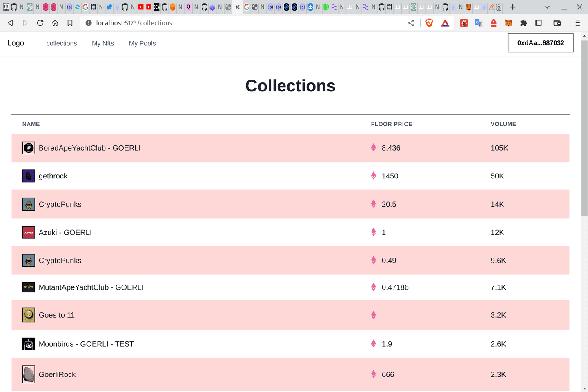Image resolution: width=588 pixels, height=392 pixels.
Task: Open MutantApeYachtClub - GOERLI collection name
Action: pyautogui.click(x=91, y=287)
